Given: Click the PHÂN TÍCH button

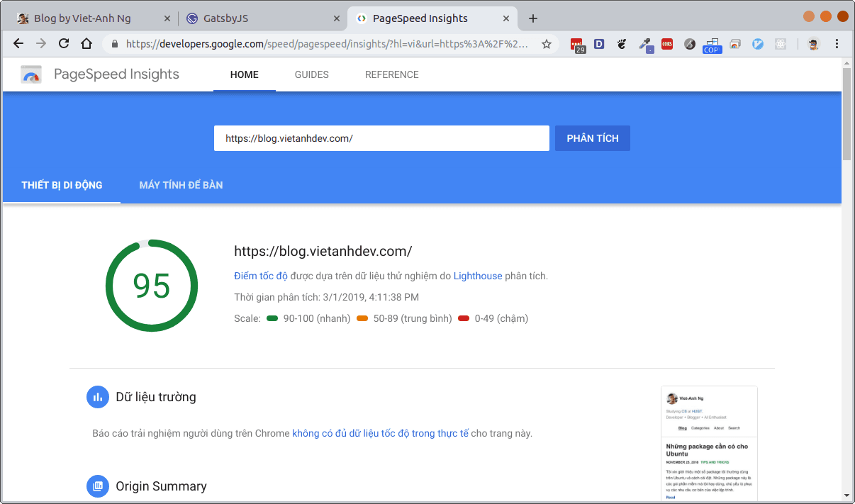Looking at the screenshot, I should (592, 138).
